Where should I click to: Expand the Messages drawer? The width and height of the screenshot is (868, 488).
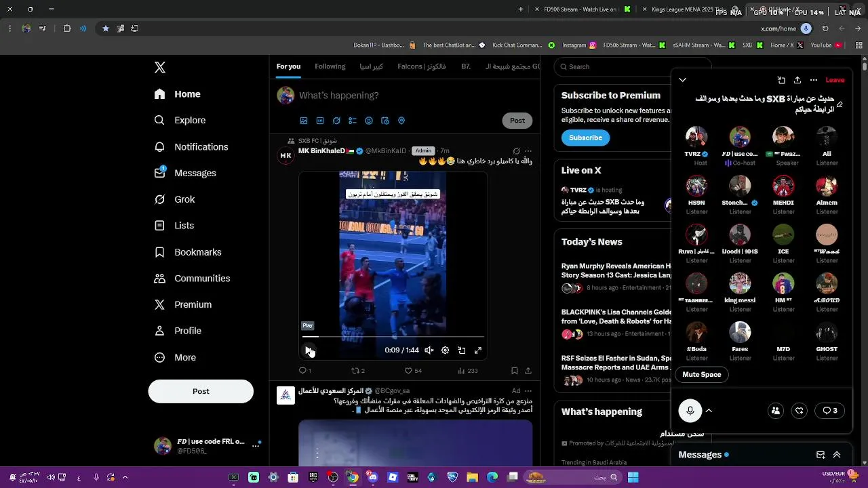click(x=837, y=455)
